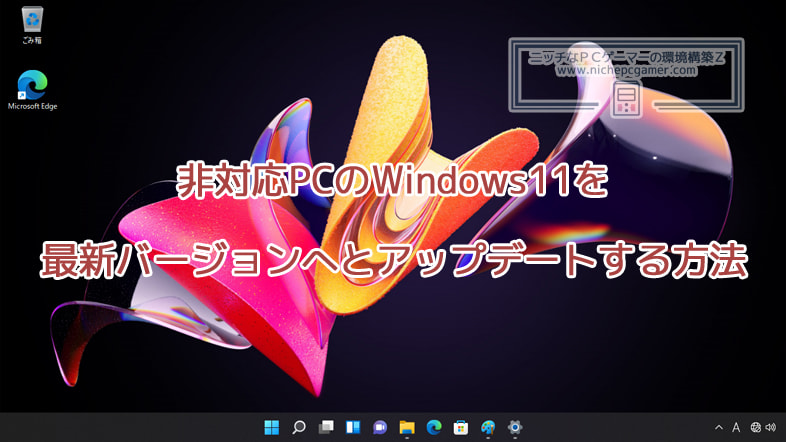786x442 pixels.
Task: Show hidden system tray icons
Action: (719, 427)
